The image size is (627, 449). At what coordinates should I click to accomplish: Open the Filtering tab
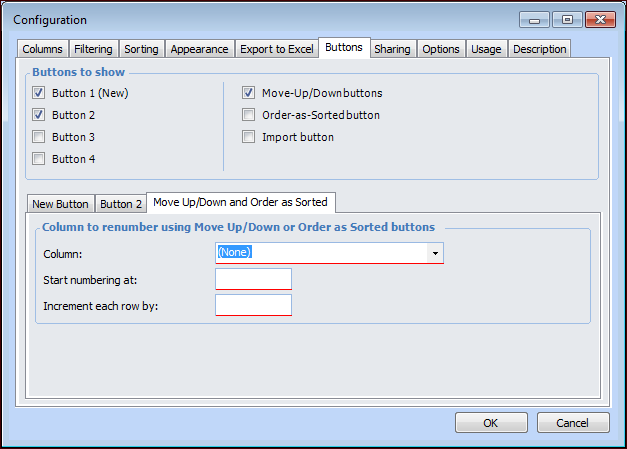93,49
